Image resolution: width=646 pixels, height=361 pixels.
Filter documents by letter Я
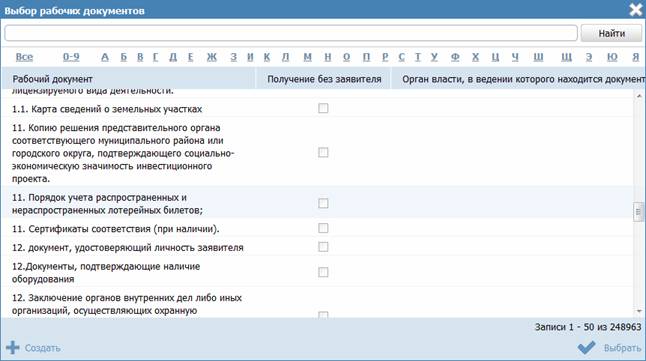point(636,57)
